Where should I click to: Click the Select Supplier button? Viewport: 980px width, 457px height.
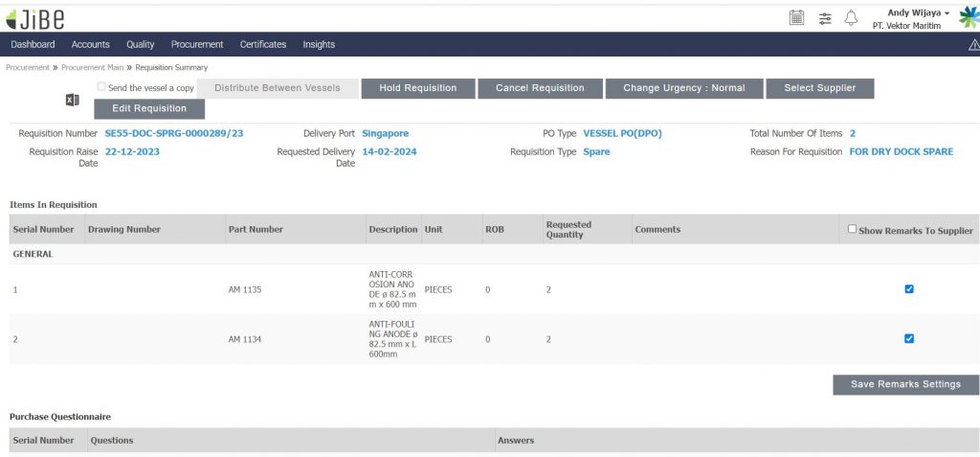pos(819,88)
